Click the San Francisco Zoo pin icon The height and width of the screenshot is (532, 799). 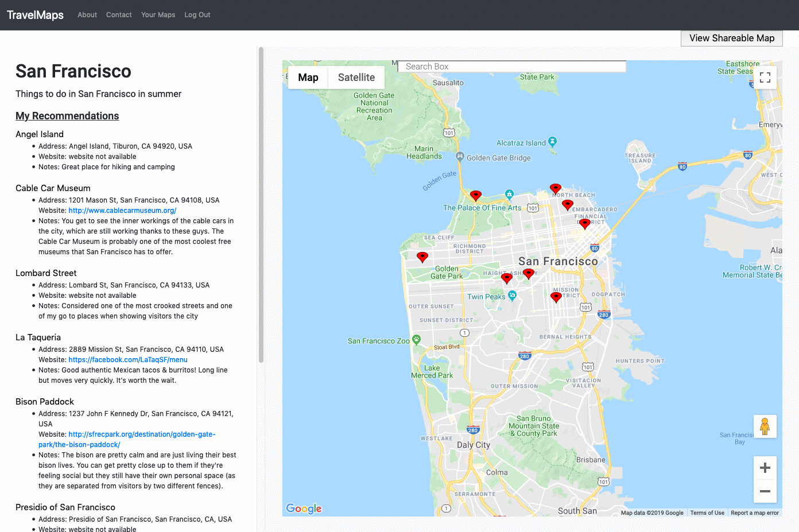tap(417, 340)
